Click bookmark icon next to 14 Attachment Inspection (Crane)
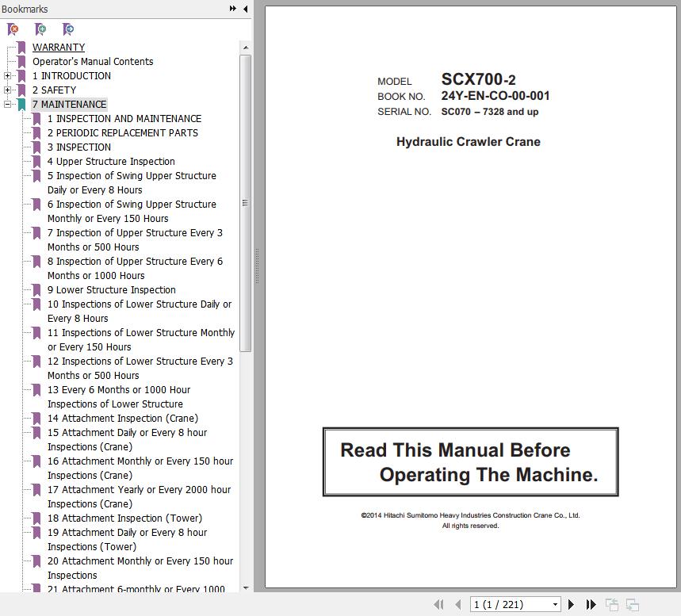Viewport: 681px width, 616px height. [36, 419]
